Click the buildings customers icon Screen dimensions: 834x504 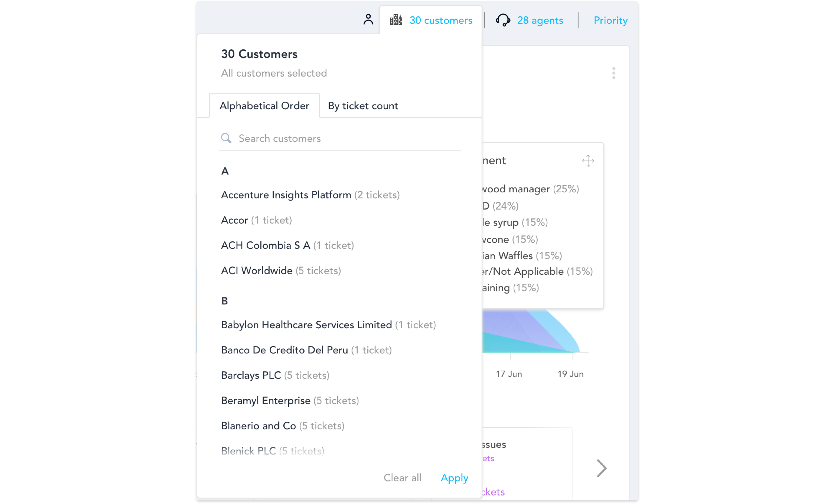click(x=396, y=20)
